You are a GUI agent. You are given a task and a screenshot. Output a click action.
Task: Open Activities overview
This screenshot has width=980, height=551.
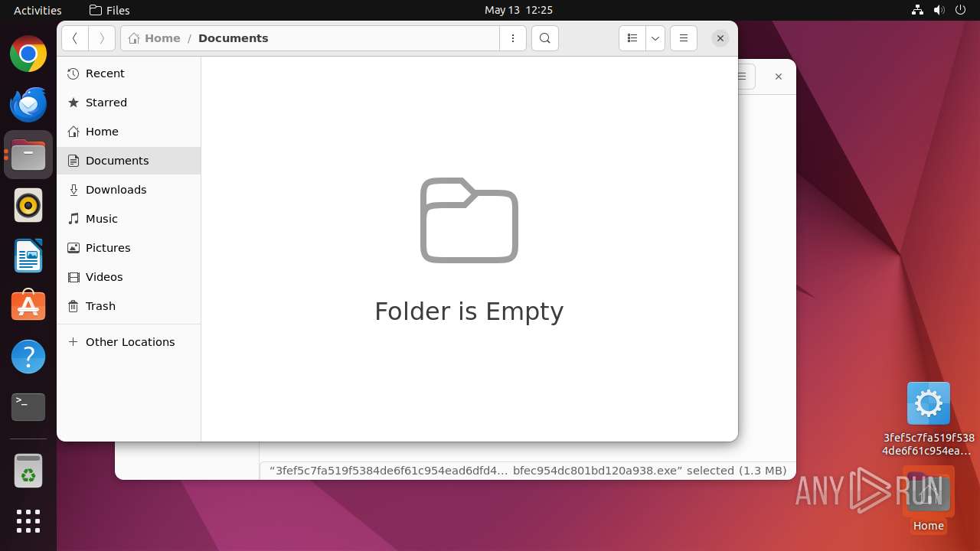tap(38, 10)
